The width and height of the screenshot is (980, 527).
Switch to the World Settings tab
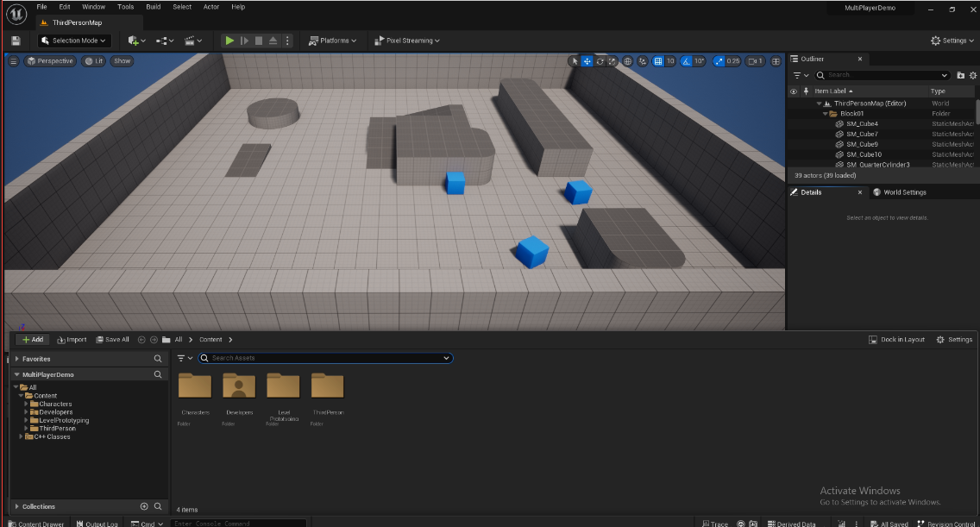coord(900,192)
